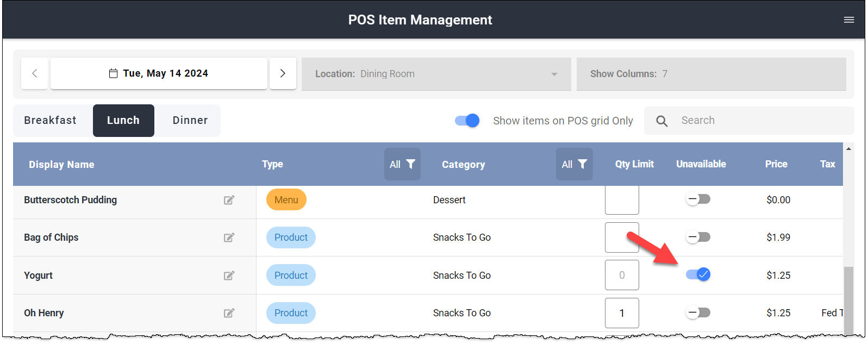This screenshot has height=344, width=868.
Task: Expand the Show Columns selector
Action: pos(711,74)
